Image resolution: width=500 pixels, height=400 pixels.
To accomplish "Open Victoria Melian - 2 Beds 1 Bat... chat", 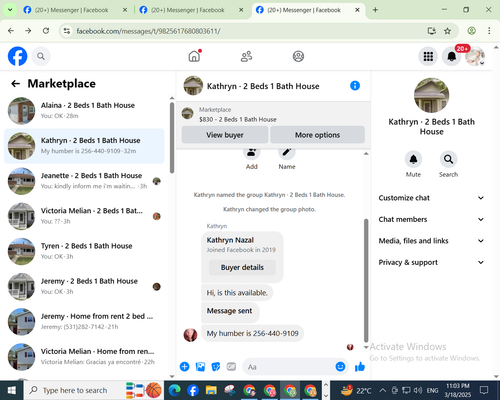I will pos(84,216).
